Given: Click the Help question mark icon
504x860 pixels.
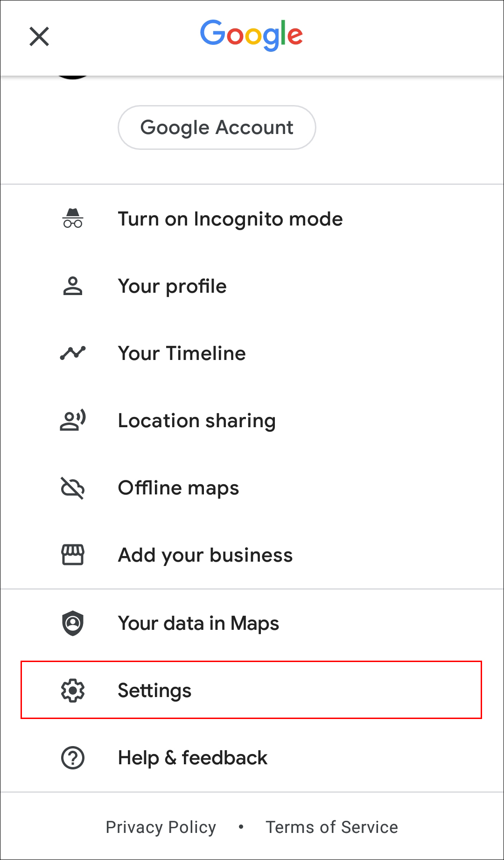Looking at the screenshot, I should (x=73, y=758).
